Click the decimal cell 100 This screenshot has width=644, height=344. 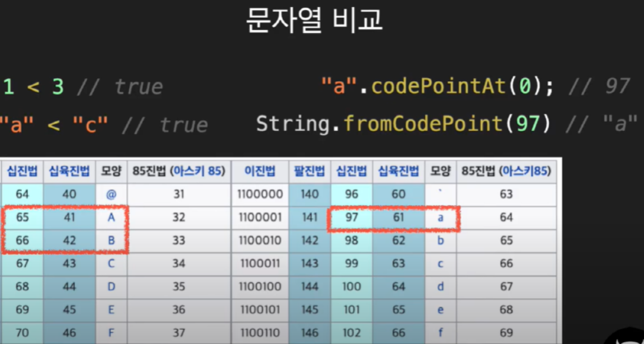point(352,286)
